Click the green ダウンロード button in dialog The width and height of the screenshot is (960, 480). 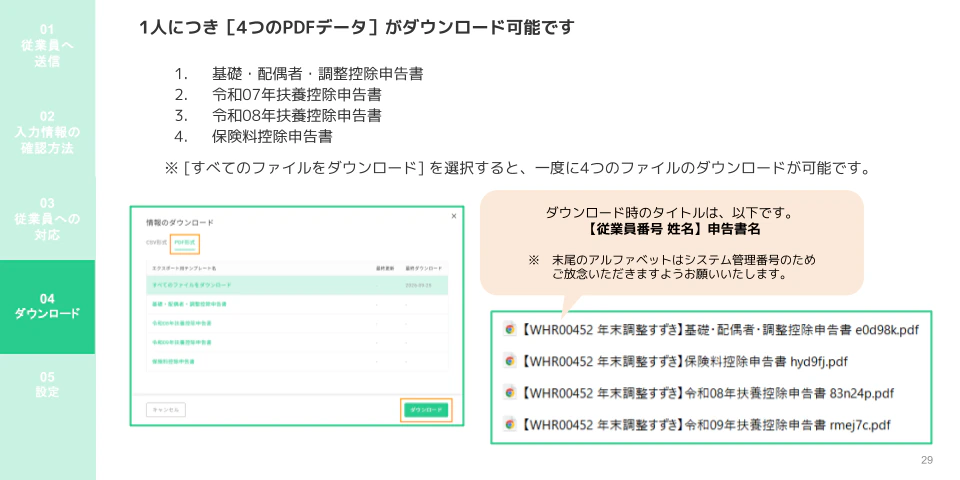[x=426, y=410]
